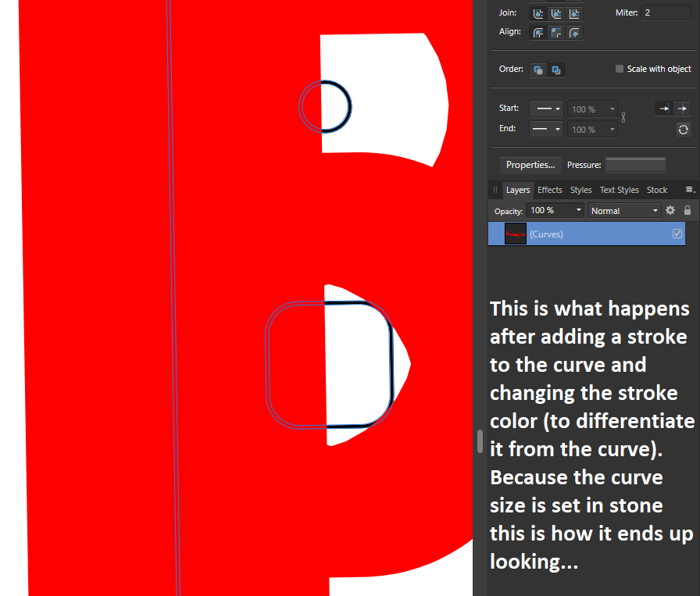Align stroke to outside
The width and height of the screenshot is (700, 596).
(574, 33)
